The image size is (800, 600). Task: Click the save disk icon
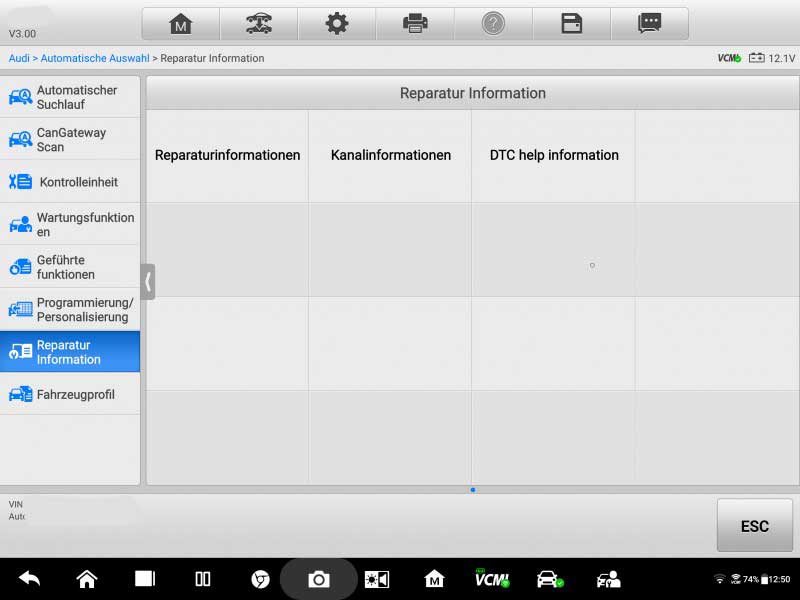(571, 23)
